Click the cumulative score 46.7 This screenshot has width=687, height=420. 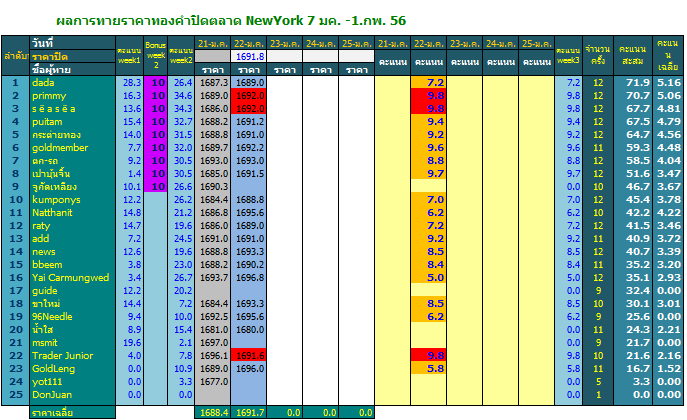[632, 187]
